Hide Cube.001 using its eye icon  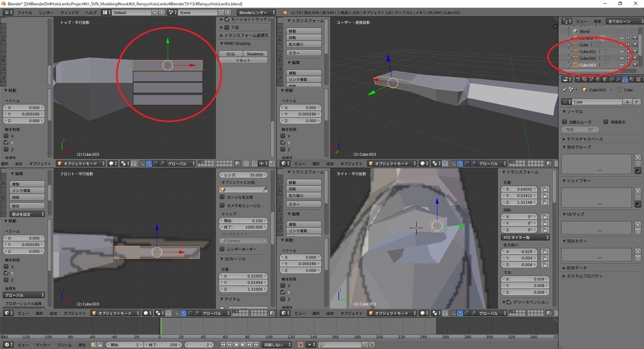pos(622,52)
